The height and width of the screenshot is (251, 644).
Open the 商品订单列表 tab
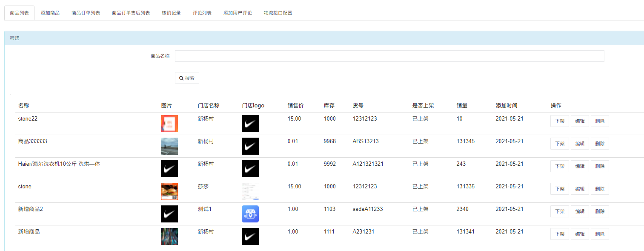[86, 13]
